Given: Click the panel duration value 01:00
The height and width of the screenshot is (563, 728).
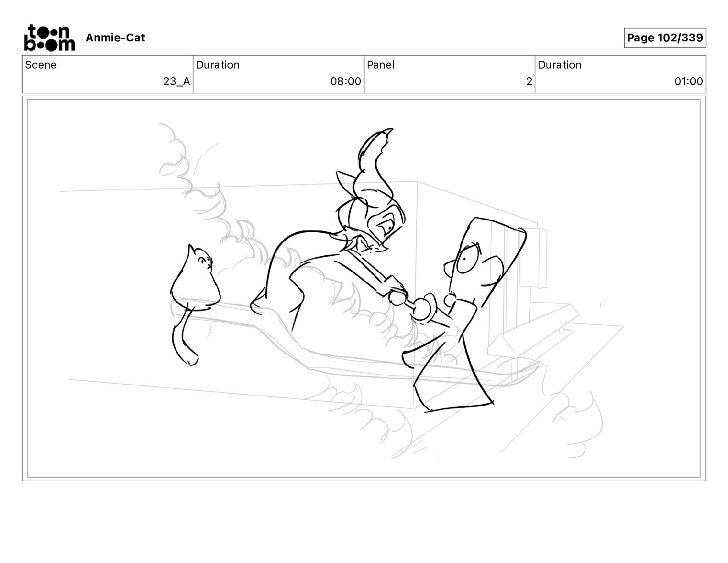Looking at the screenshot, I should point(688,81).
